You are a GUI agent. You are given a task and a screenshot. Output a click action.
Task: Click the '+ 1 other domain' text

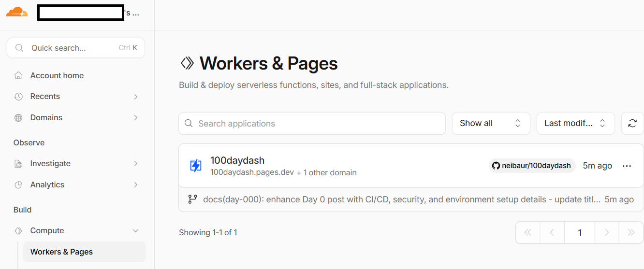click(x=327, y=172)
